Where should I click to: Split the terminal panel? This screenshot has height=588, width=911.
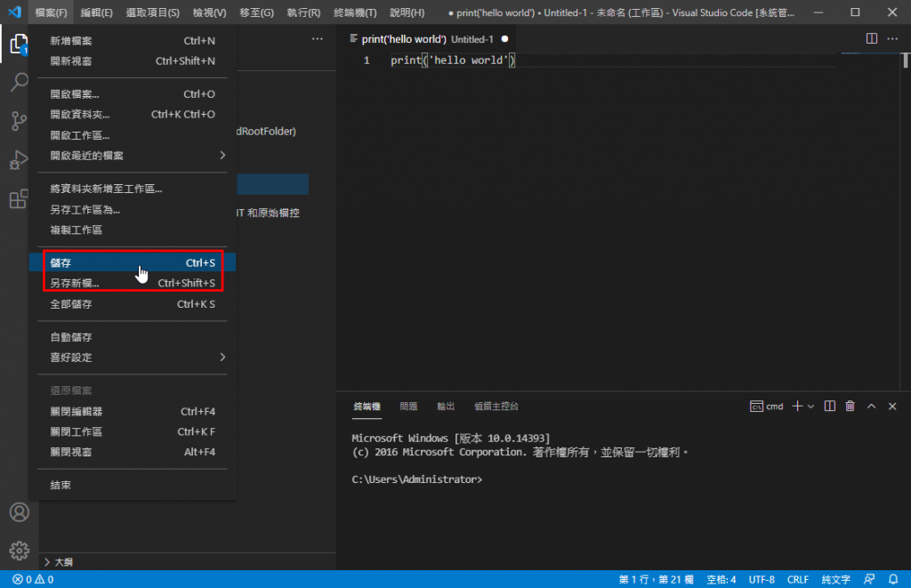click(830, 407)
